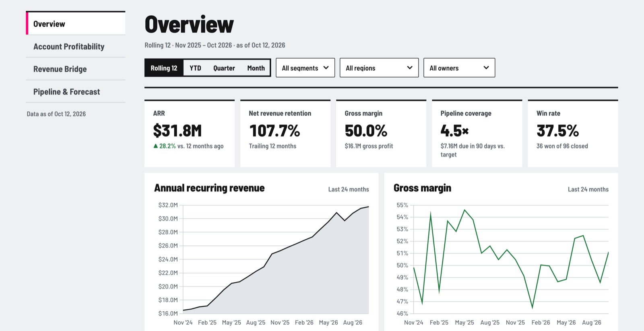Switch period to Quarter
The width and height of the screenshot is (644, 331).
[x=224, y=68]
